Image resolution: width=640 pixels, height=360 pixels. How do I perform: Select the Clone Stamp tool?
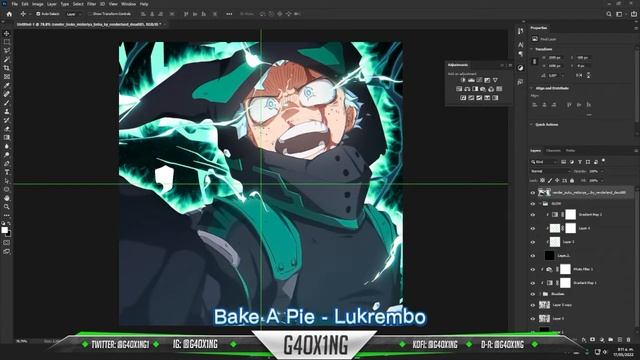(7, 111)
